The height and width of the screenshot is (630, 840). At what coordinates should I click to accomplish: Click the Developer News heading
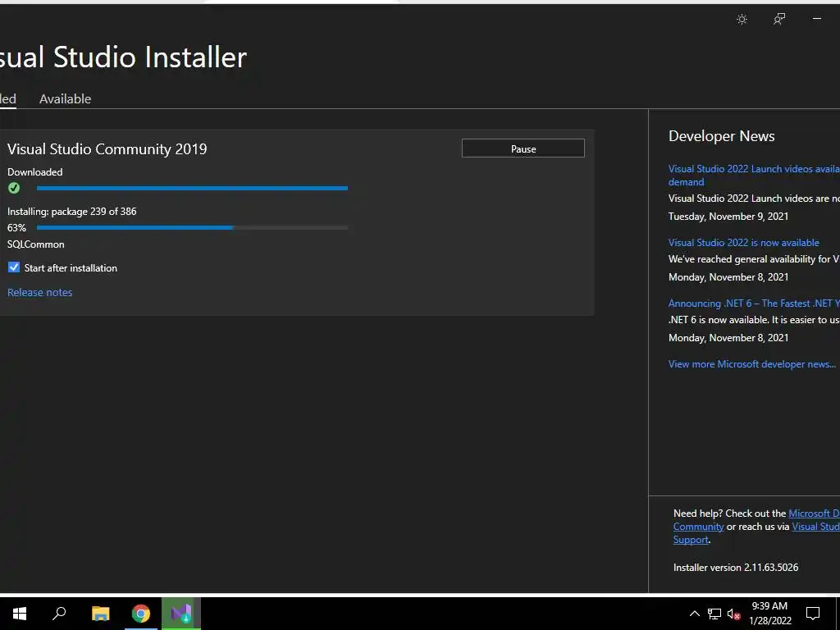point(722,136)
